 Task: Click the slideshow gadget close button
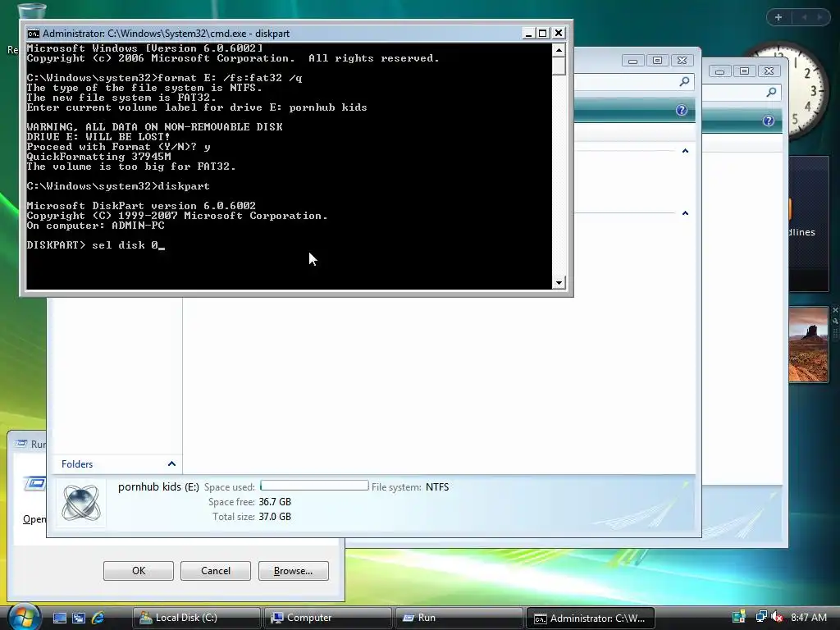(834, 310)
